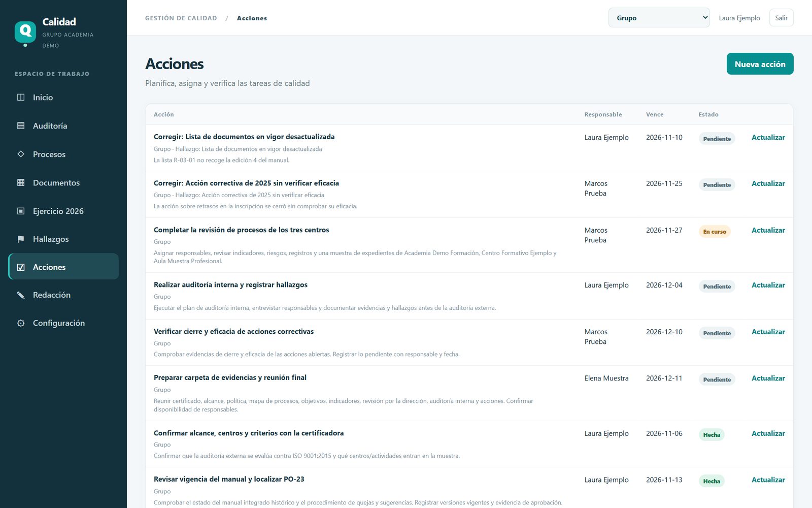Image resolution: width=812 pixels, height=508 pixels.
Task: Click the Estado column header
Action: (x=708, y=114)
